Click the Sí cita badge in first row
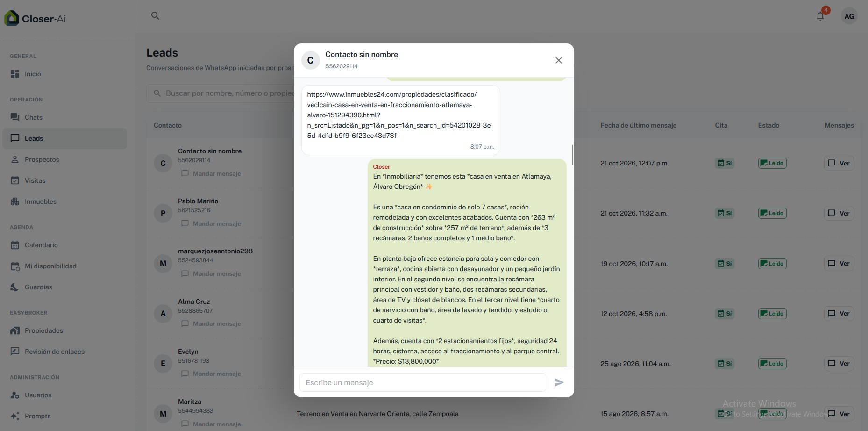 (725, 163)
